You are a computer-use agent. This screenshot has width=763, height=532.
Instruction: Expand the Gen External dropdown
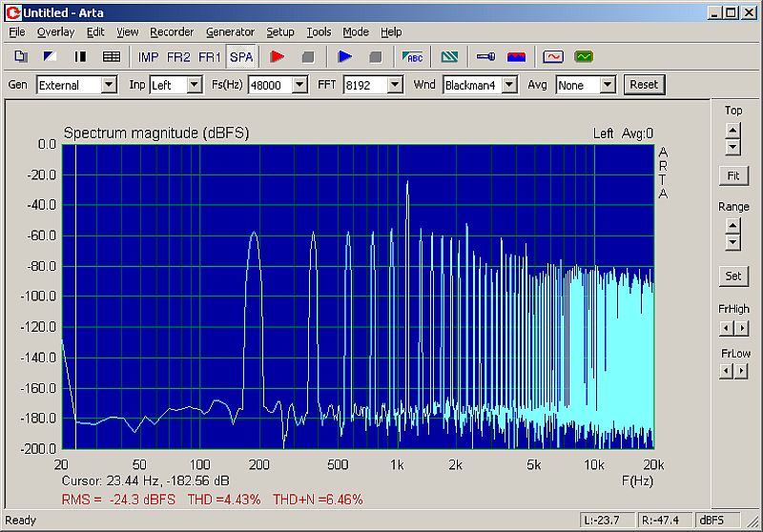(109, 85)
